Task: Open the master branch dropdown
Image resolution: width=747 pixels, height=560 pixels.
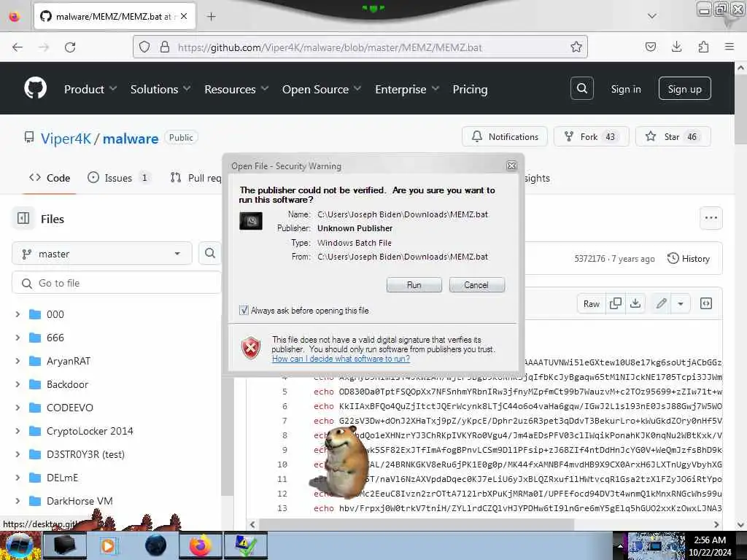Action: point(102,254)
